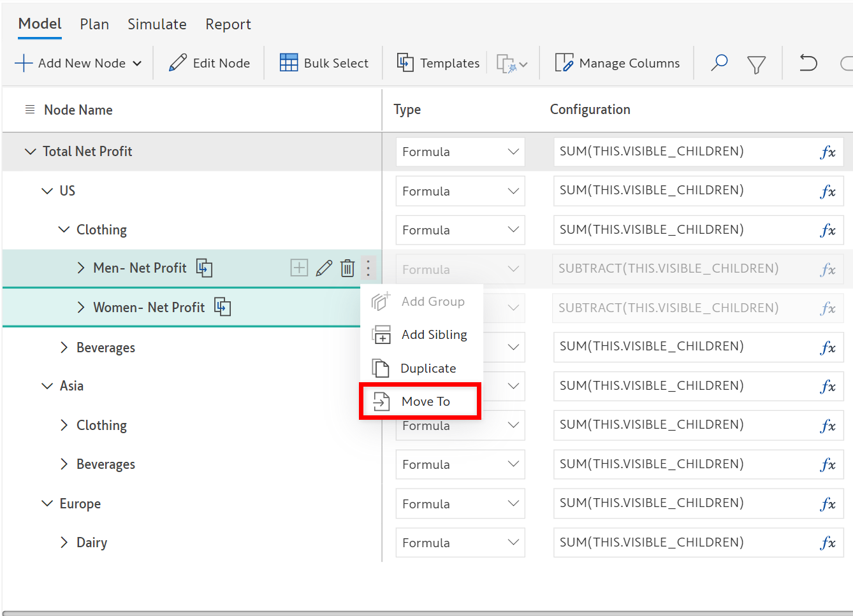
Task: Expand the Women- Net Profit node
Action: (81, 308)
